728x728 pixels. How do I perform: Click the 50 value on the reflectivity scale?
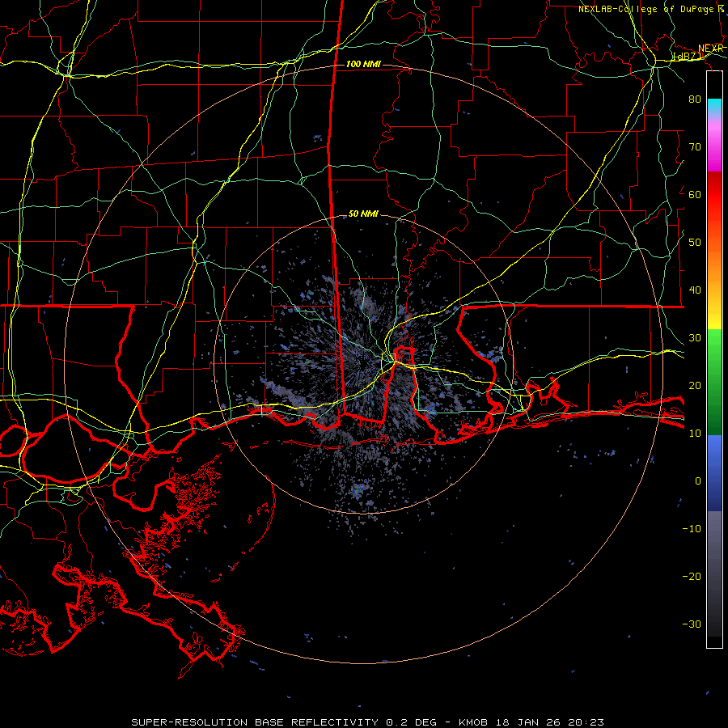[x=695, y=243]
